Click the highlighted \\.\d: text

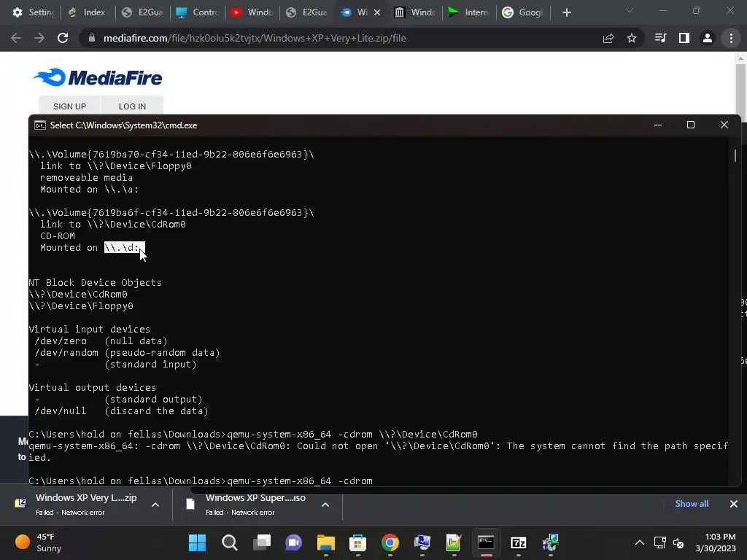tap(124, 248)
